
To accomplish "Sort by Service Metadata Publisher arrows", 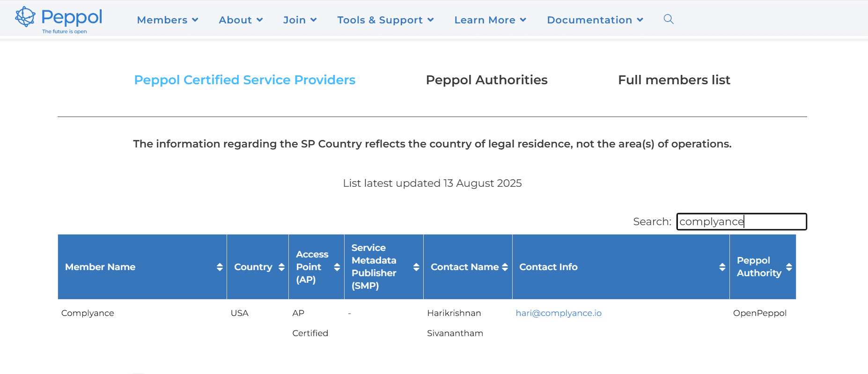I will click(416, 267).
